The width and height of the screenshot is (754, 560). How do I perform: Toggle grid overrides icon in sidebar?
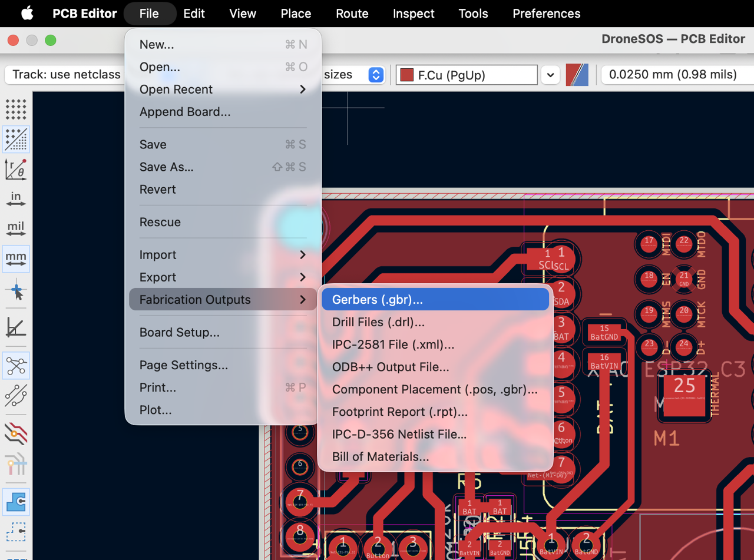(16, 140)
